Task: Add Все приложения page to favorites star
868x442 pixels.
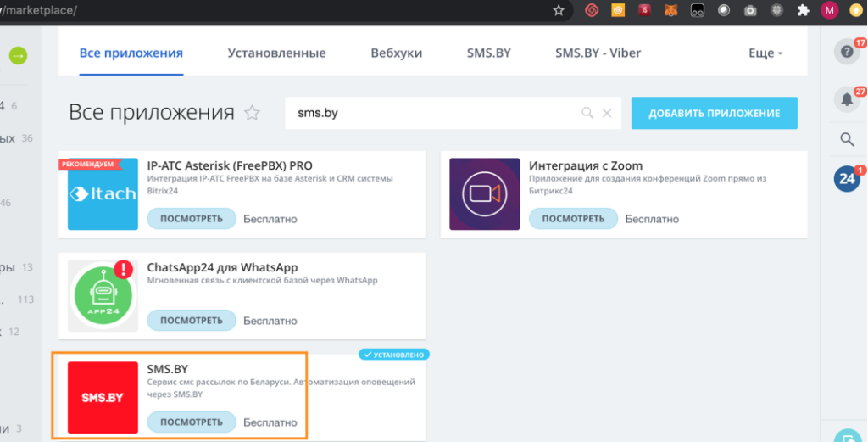Action: coord(252,113)
